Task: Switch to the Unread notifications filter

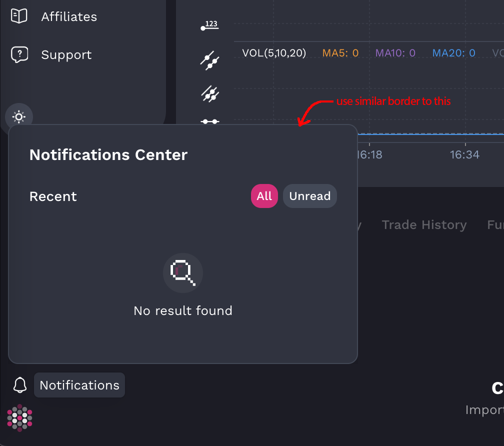Action: click(309, 195)
